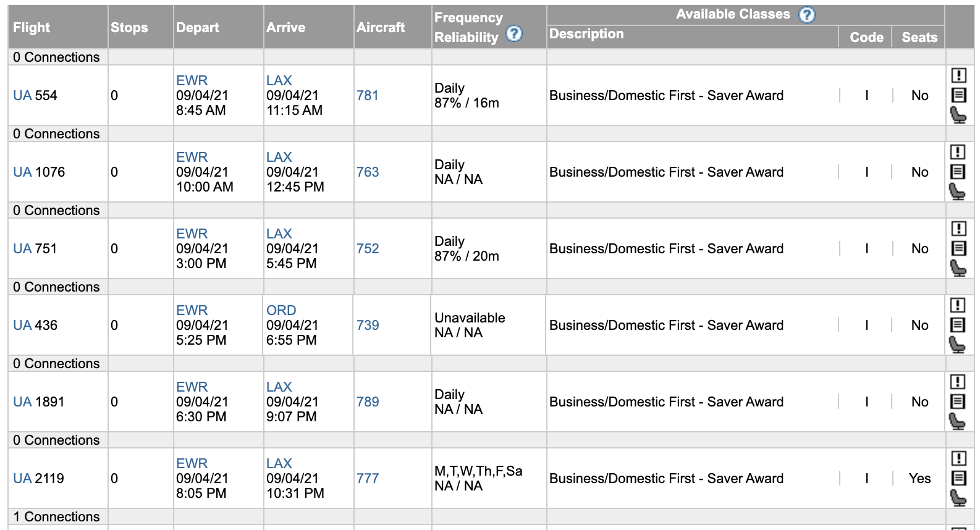Click EWR departure link for UA 751
The width and height of the screenshot is (980, 530).
(x=192, y=233)
